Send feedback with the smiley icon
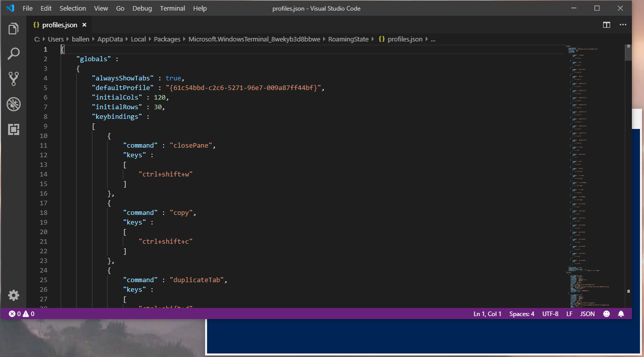Screen dimensions: 644x357 pos(606,314)
